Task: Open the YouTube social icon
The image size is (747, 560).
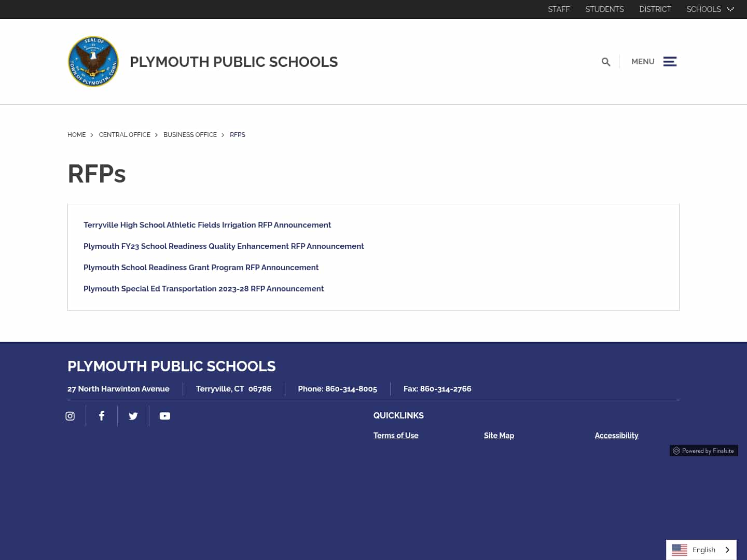Action: coord(165,416)
